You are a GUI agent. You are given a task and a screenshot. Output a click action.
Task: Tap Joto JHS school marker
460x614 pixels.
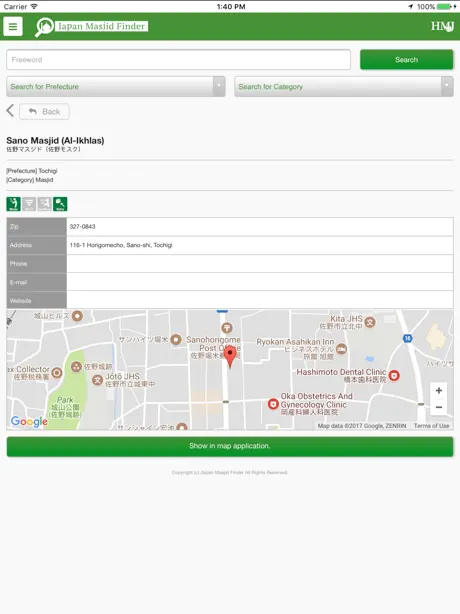click(97, 380)
